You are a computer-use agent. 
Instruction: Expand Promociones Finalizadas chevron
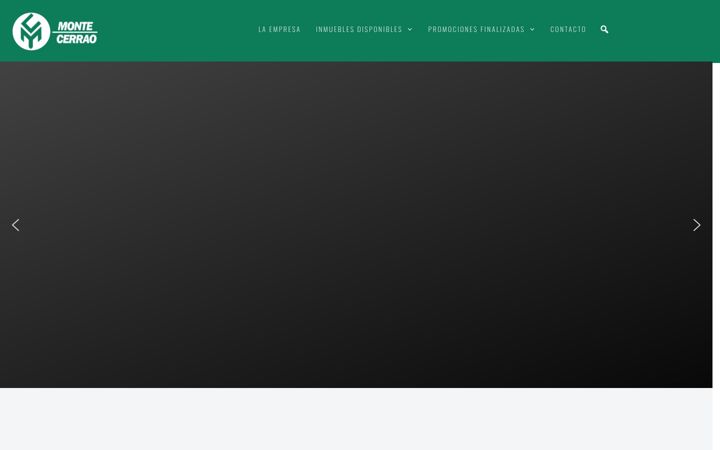tap(532, 29)
